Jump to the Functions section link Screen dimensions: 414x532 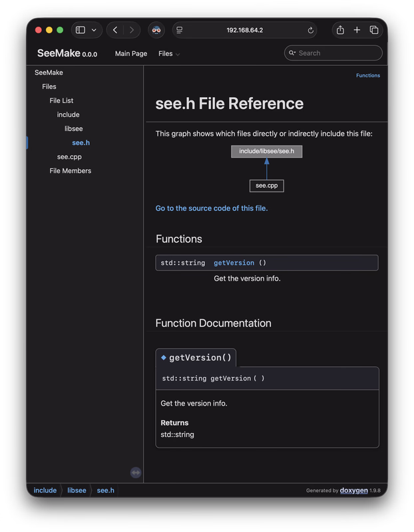(368, 76)
